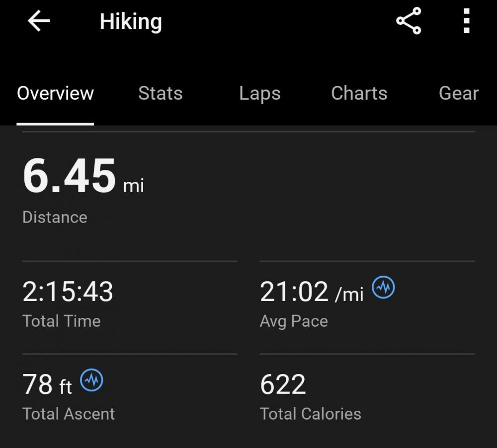Open the share activity icon

click(409, 21)
